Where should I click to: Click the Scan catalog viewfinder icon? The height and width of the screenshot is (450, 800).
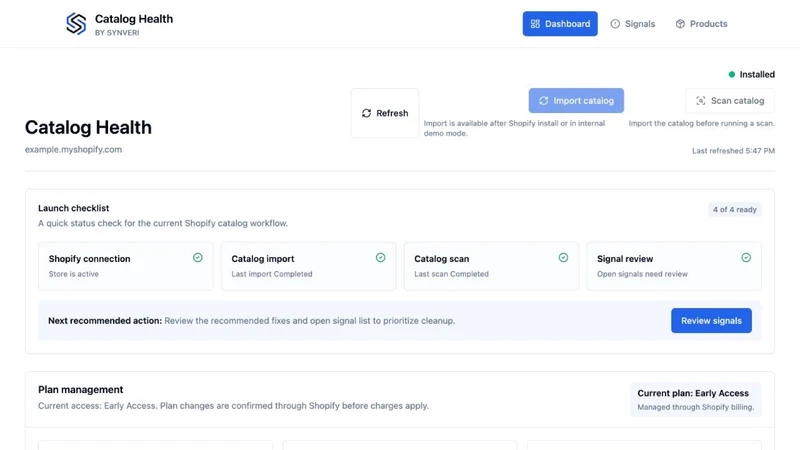(x=701, y=101)
